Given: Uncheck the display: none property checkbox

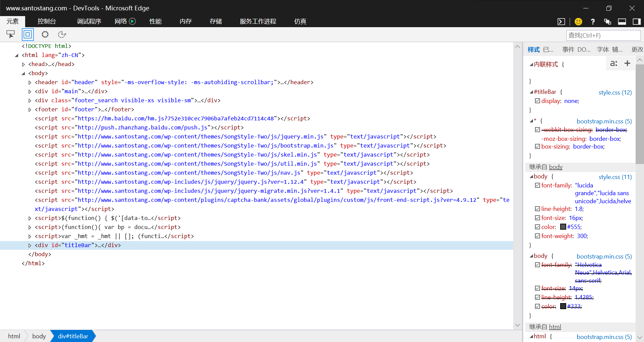Looking at the screenshot, I should [x=537, y=101].
